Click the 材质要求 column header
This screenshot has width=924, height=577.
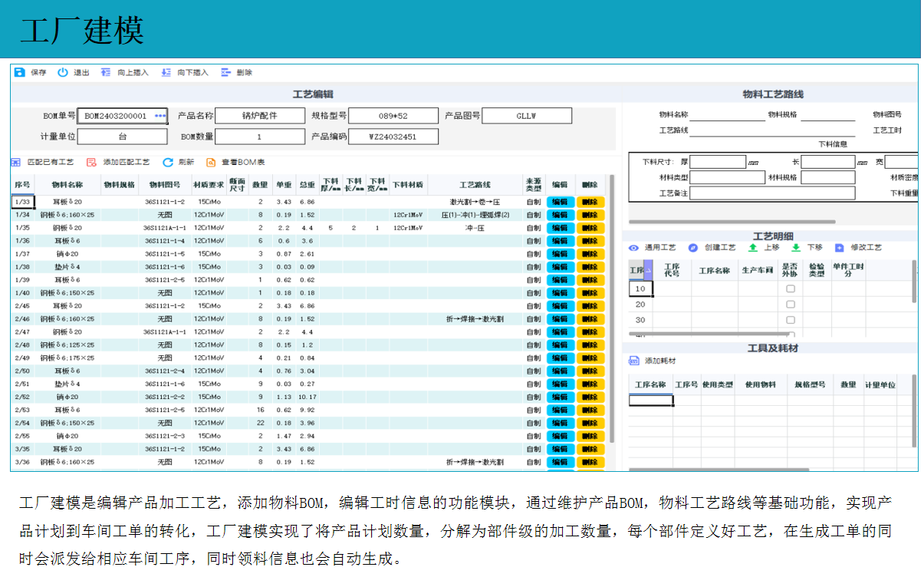[209, 185]
